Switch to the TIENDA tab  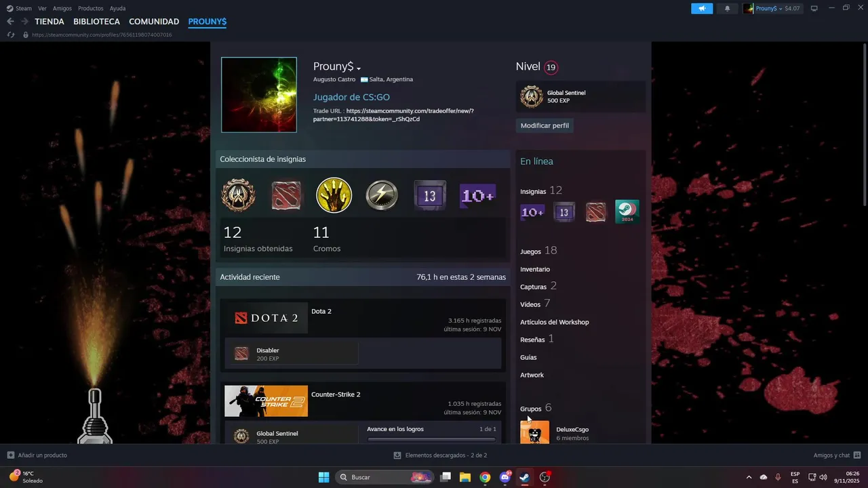(x=50, y=22)
